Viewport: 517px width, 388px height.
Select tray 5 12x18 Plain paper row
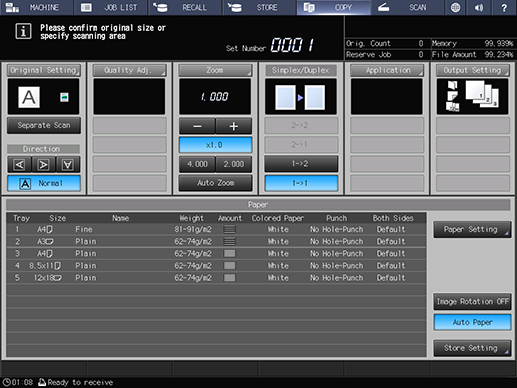[x=216, y=278]
